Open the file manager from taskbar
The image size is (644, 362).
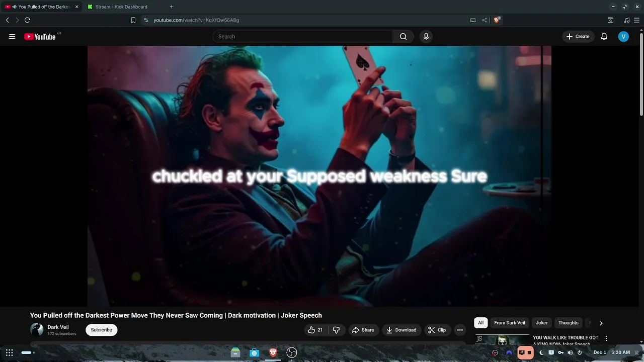click(235, 352)
